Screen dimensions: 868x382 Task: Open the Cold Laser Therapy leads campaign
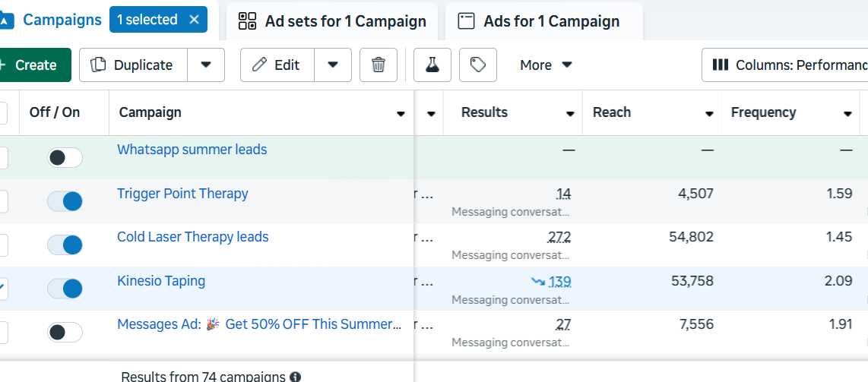(192, 237)
